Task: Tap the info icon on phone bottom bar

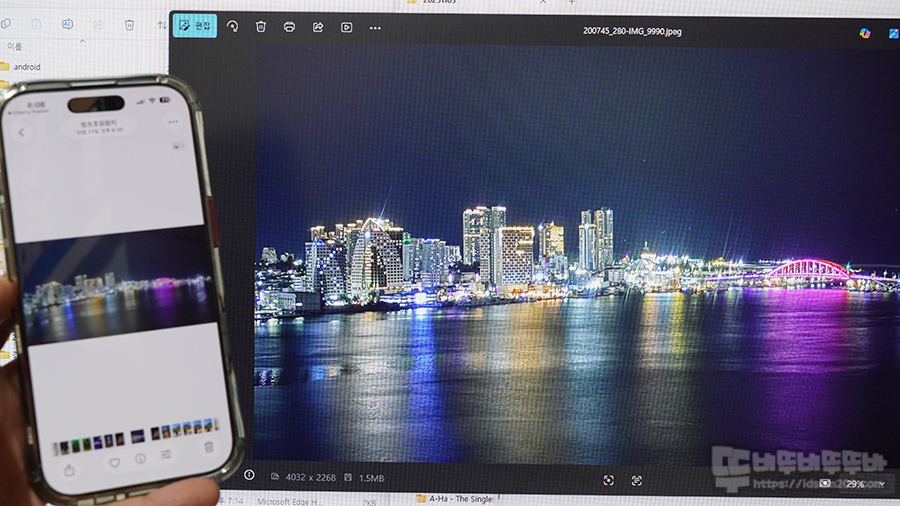Action: tap(141, 459)
